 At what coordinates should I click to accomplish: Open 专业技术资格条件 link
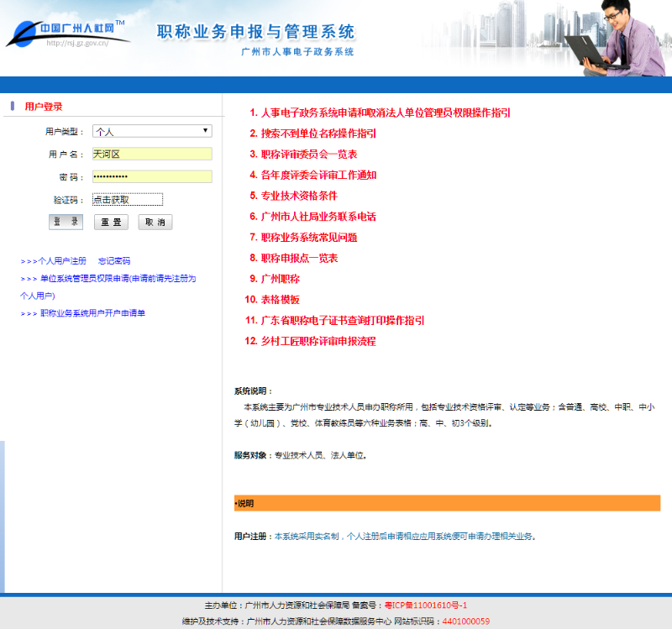(299, 196)
